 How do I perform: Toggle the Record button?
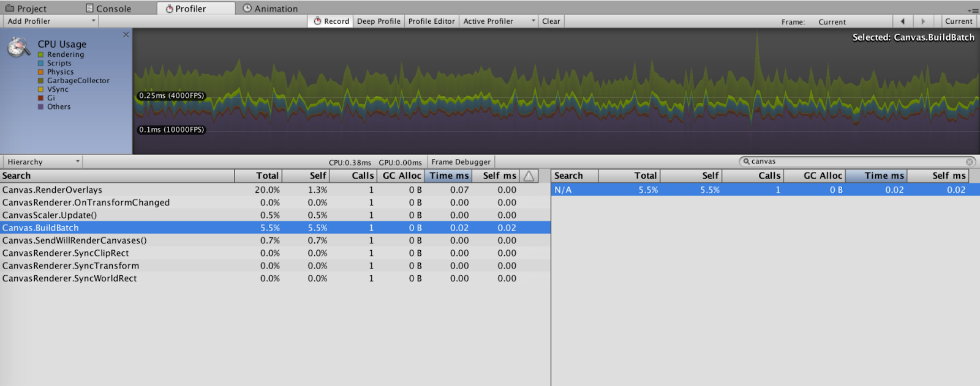pyautogui.click(x=331, y=21)
